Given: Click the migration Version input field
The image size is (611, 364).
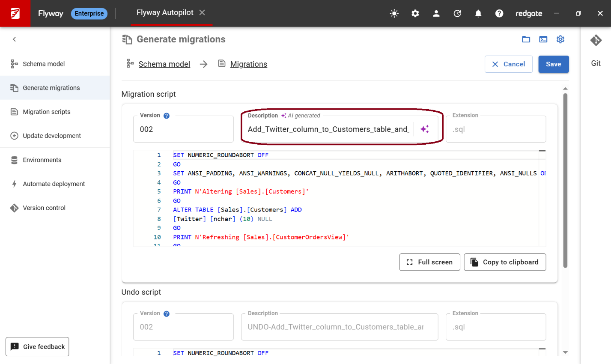Looking at the screenshot, I should coord(183,129).
